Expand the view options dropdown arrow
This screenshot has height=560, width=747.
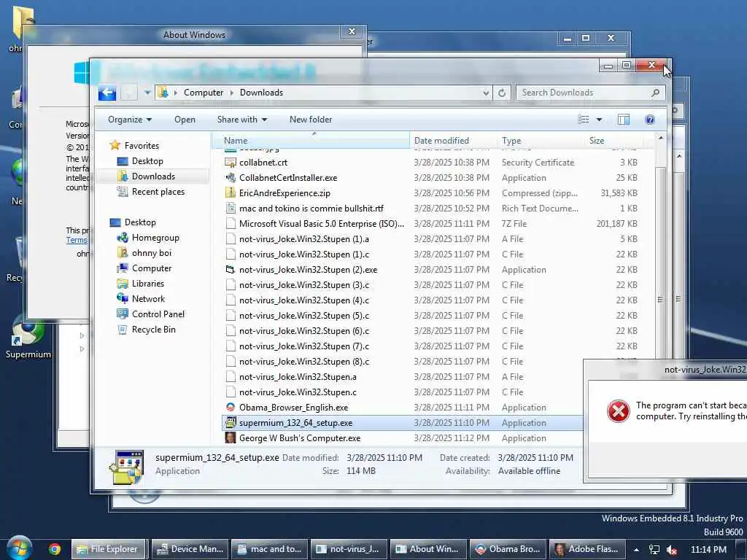pyautogui.click(x=599, y=120)
